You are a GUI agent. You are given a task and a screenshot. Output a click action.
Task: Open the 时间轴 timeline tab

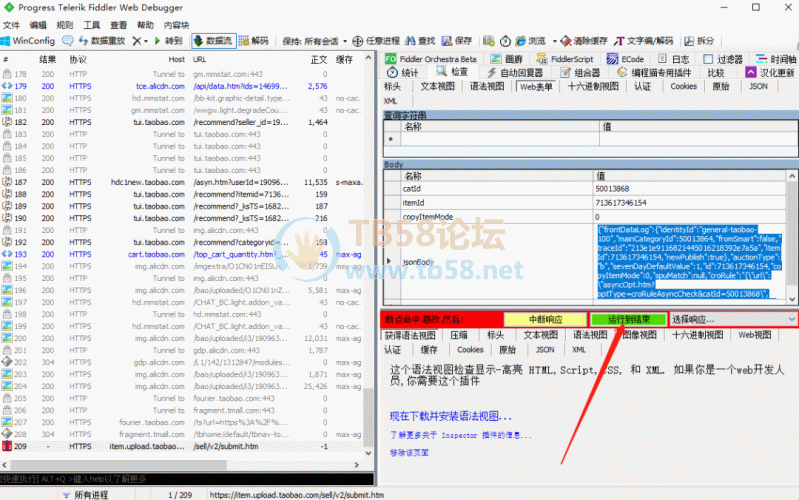pyautogui.click(x=776, y=59)
